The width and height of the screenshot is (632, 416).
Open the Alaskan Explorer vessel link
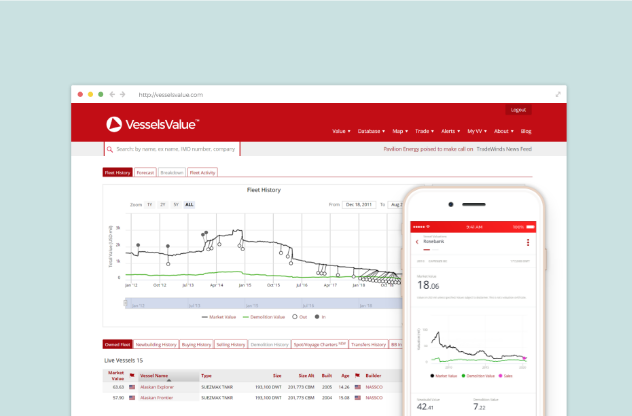pos(157,387)
